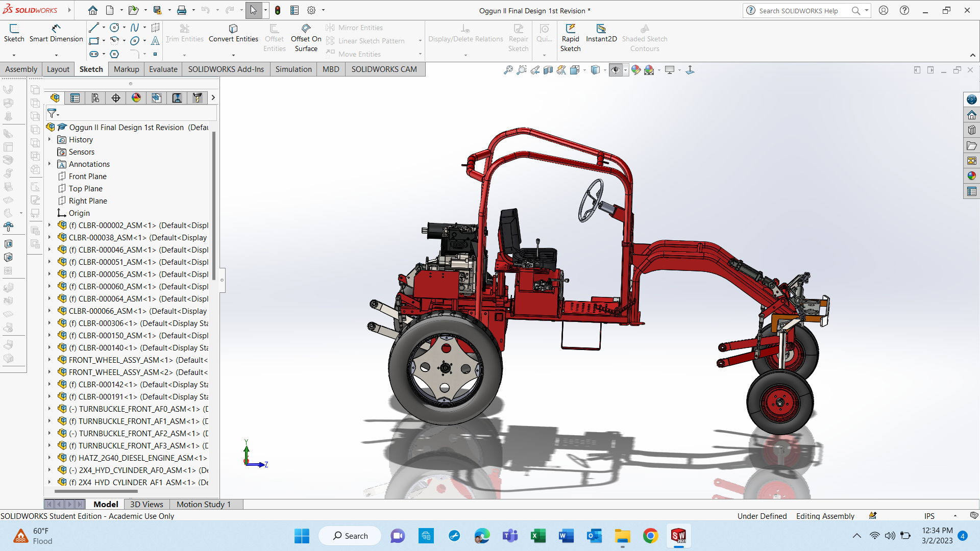Image resolution: width=980 pixels, height=551 pixels.
Task: Toggle the Hide/Show Items eye icon
Action: (x=617, y=70)
